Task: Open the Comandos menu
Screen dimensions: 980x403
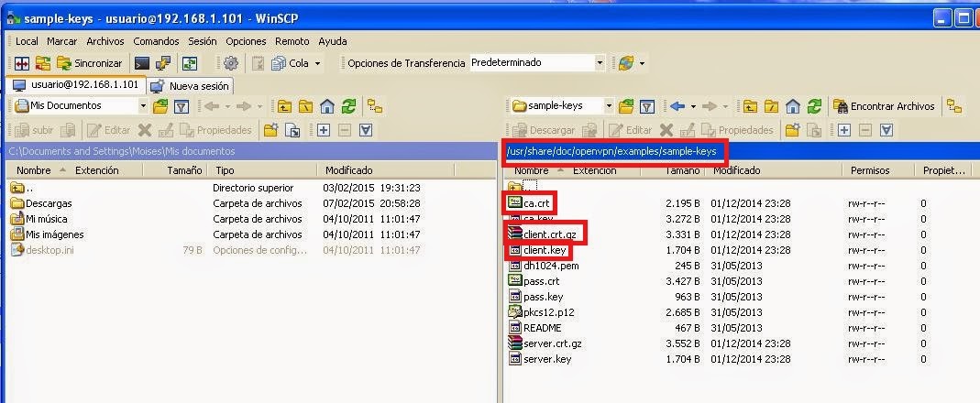Action: (x=156, y=41)
